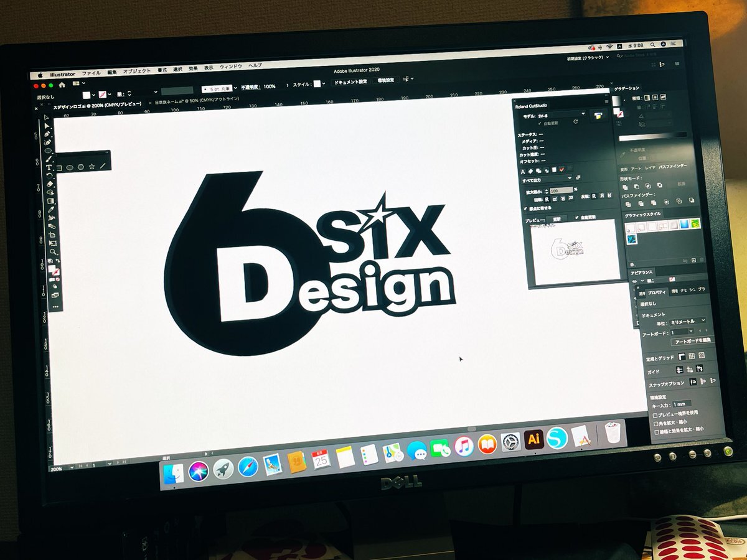Screen dimensions: 747x560
Task: Click the Unite shape mode in Pathfinder
Action: pyautogui.click(x=625, y=187)
